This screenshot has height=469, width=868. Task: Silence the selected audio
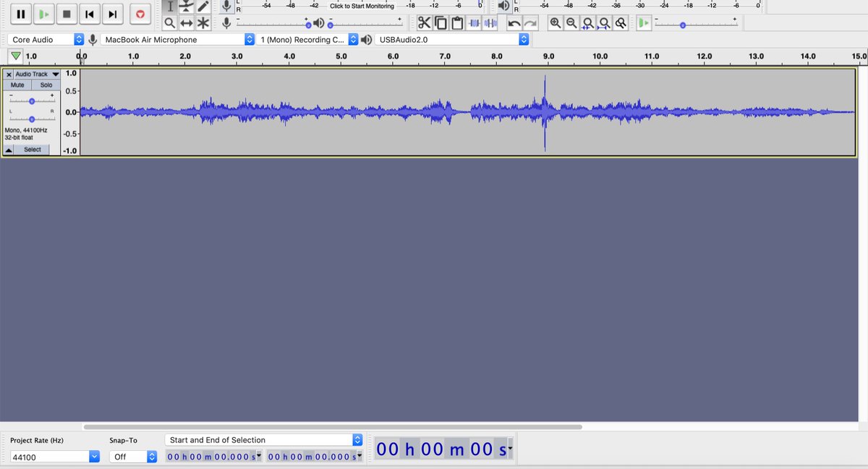491,23
